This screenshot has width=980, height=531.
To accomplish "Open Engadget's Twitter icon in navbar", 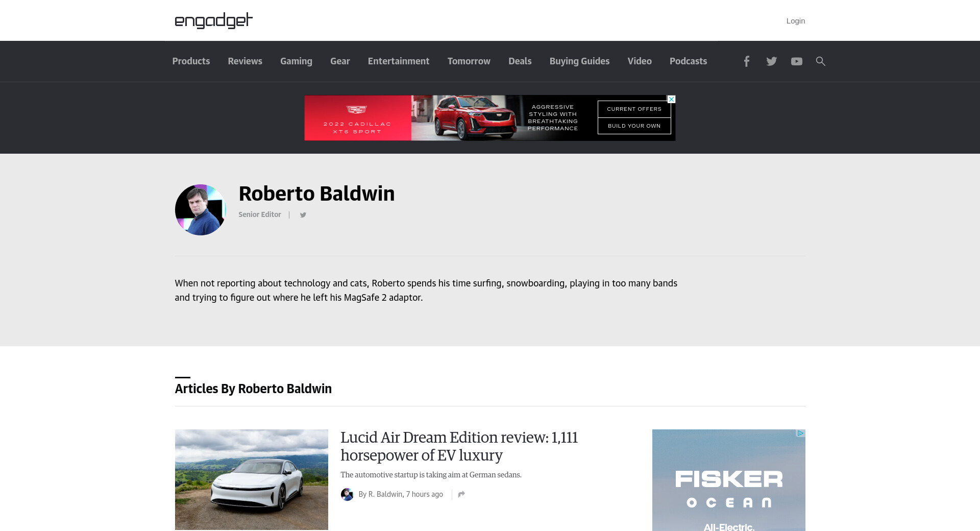I will 771,61.
